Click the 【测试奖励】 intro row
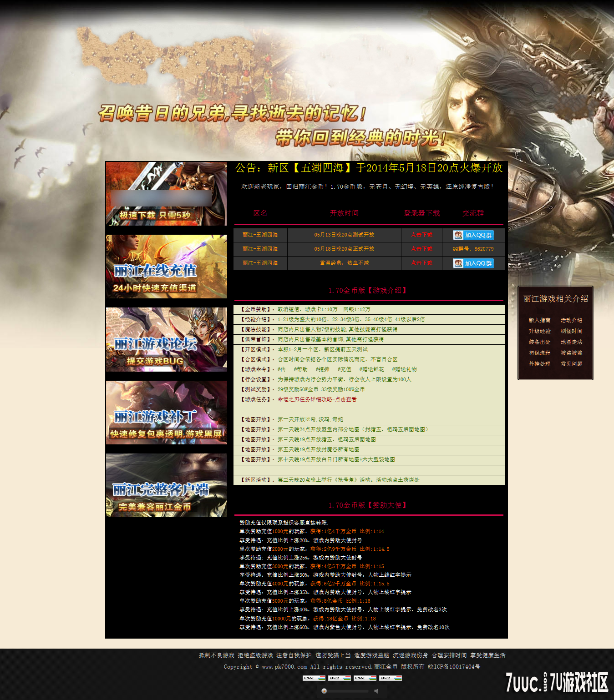 coord(369,390)
